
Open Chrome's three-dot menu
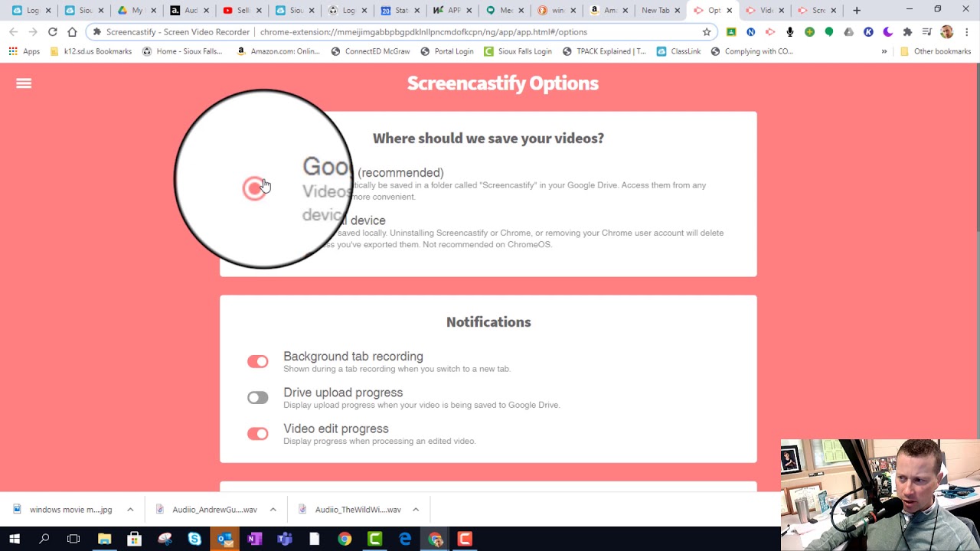click(967, 32)
